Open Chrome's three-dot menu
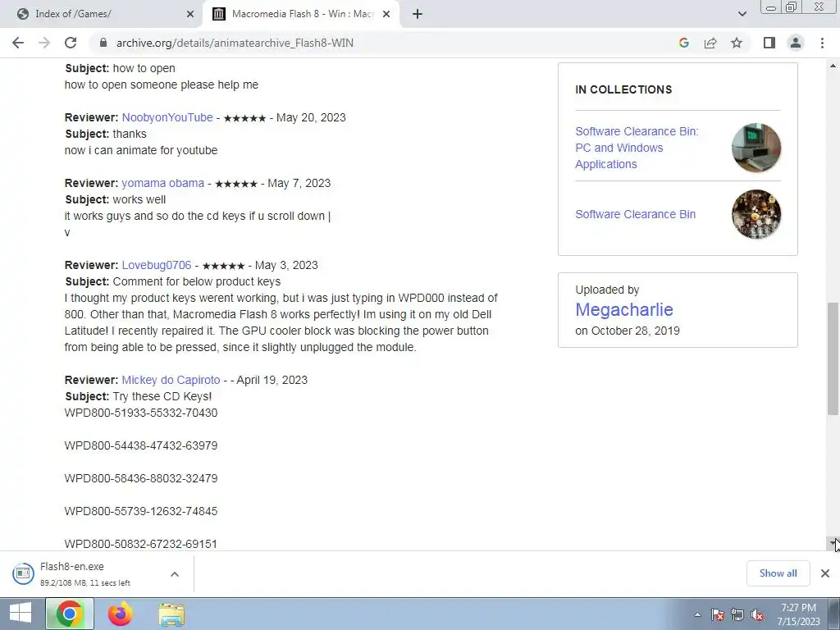This screenshot has width=840, height=630. 822,43
